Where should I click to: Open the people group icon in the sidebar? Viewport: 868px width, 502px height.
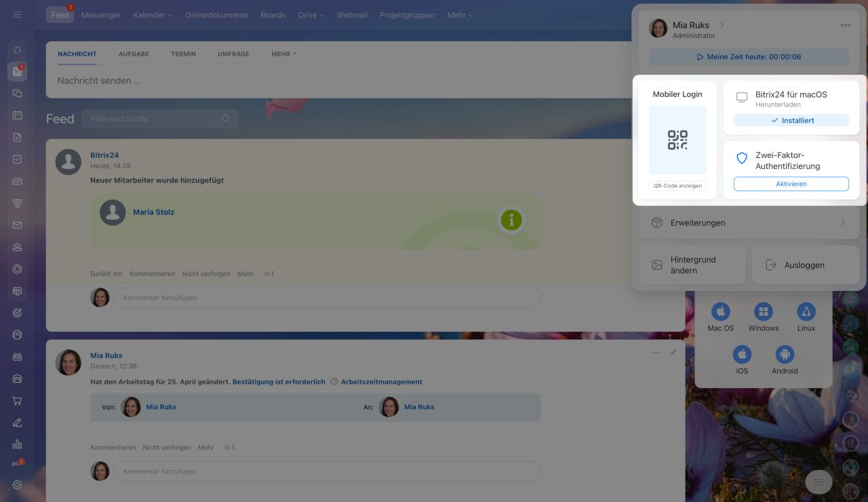[x=17, y=247]
